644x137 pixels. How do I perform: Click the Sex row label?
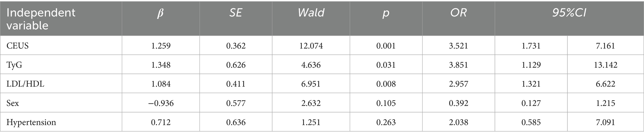(x=13, y=103)
